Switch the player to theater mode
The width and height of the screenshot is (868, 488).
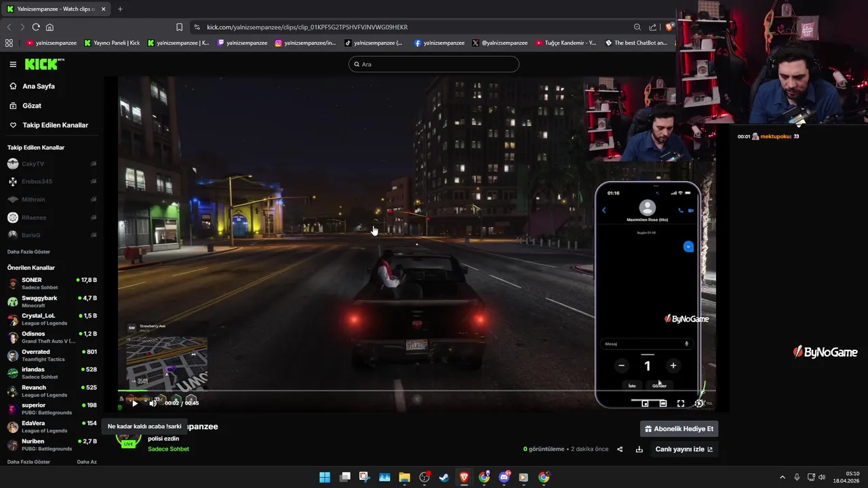click(x=663, y=403)
